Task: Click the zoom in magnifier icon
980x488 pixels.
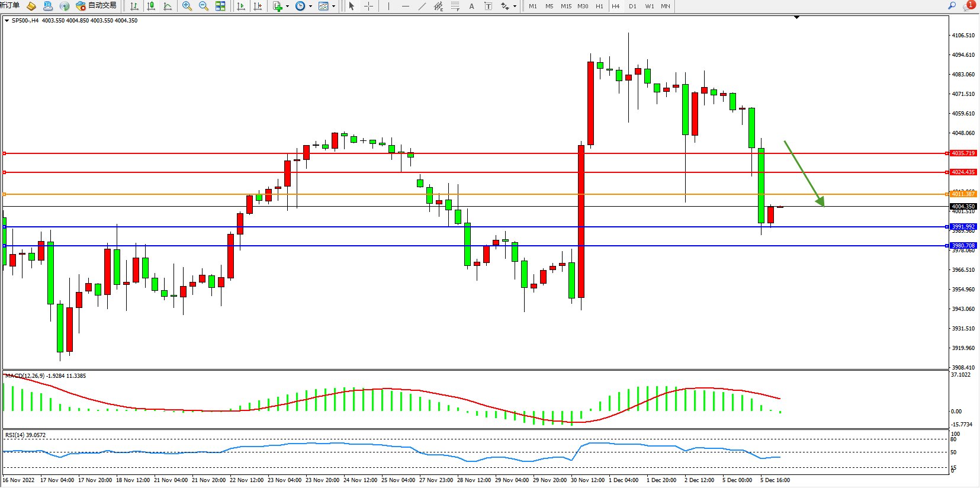Action: (x=187, y=6)
